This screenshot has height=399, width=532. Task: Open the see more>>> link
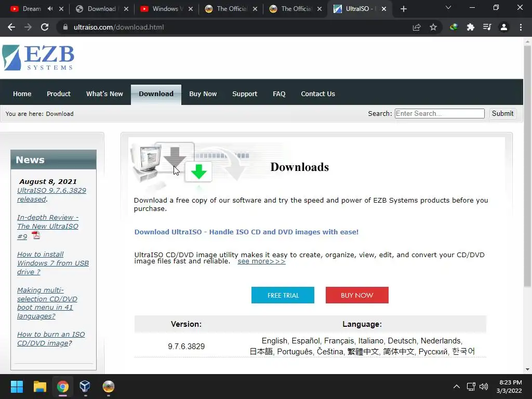click(x=262, y=261)
